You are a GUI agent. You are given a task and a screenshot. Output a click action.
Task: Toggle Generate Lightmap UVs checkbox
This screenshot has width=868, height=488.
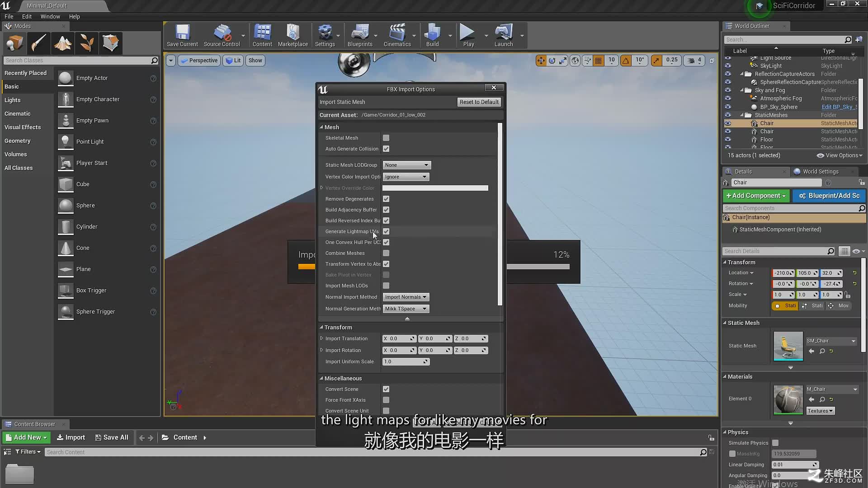pyautogui.click(x=386, y=231)
